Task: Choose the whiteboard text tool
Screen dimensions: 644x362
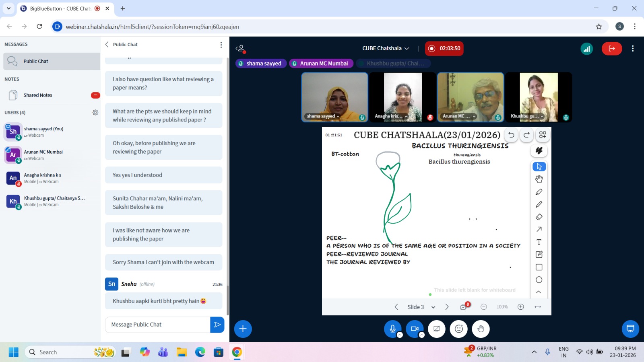Action: pyautogui.click(x=539, y=242)
